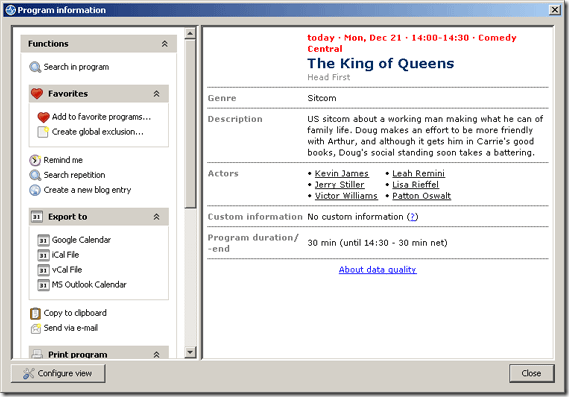Click the Search repetition magnifier icon
Viewport: 569px width, 397px height.
35,175
